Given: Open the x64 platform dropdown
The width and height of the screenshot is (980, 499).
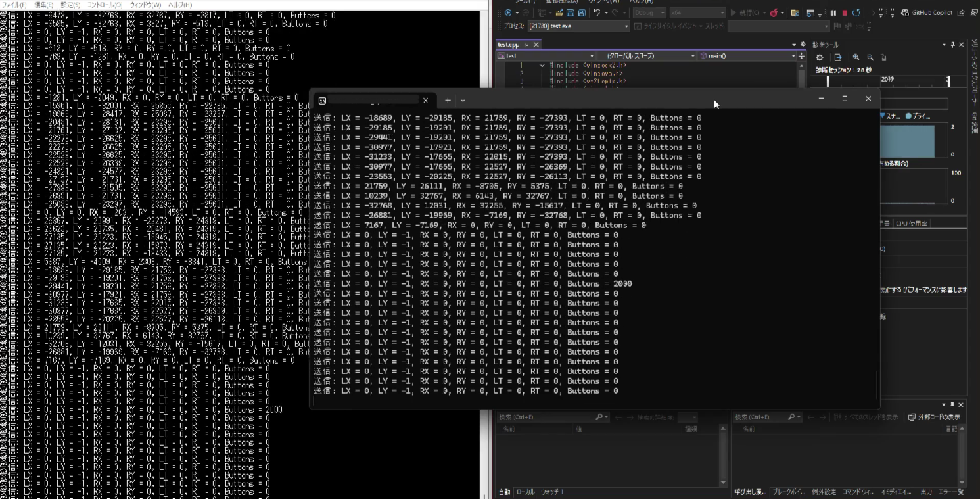Looking at the screenshot, I should [697, 12].
